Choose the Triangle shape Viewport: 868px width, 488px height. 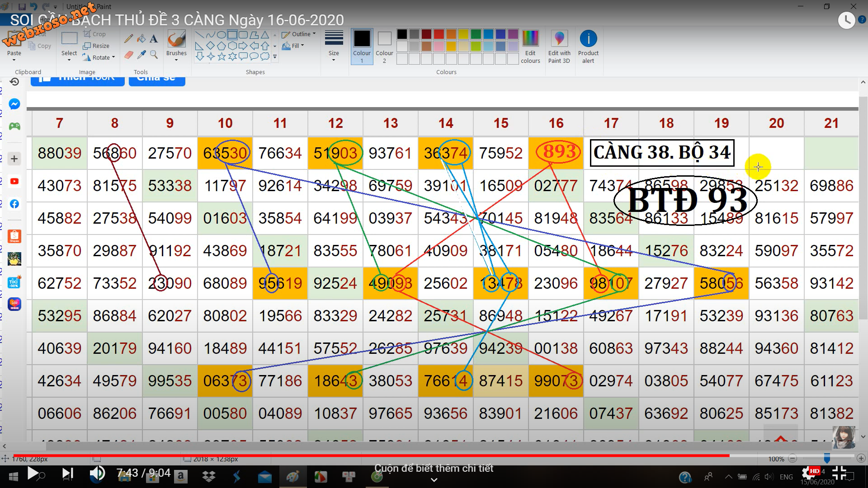tap(265, 35)
